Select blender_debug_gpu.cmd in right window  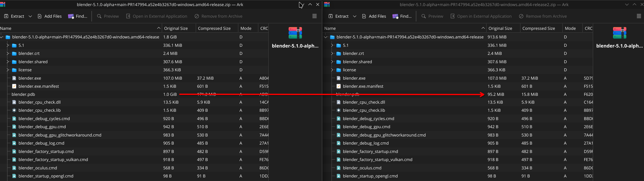pos(366,127)
